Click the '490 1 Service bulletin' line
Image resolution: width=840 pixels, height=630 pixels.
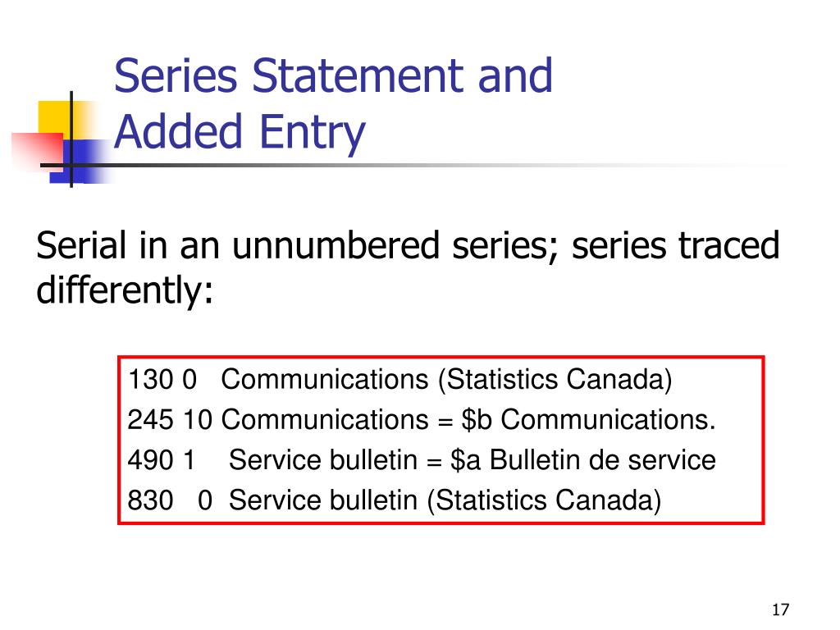tap(422, 460)
